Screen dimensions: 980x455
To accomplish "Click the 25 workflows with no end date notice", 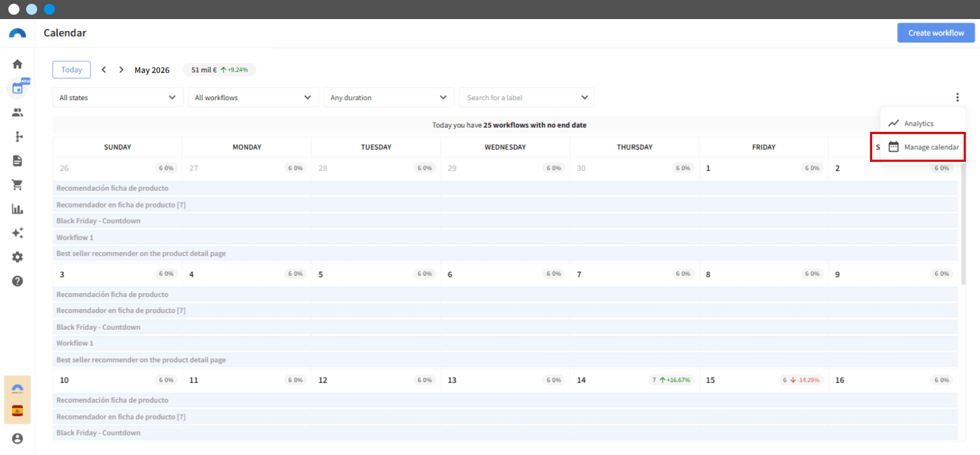I will 509,125.
